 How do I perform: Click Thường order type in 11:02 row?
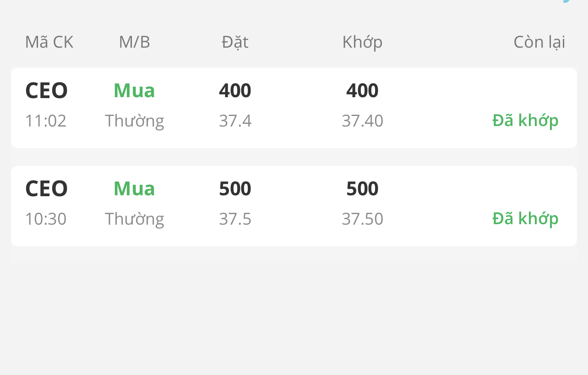coord(134,121)
